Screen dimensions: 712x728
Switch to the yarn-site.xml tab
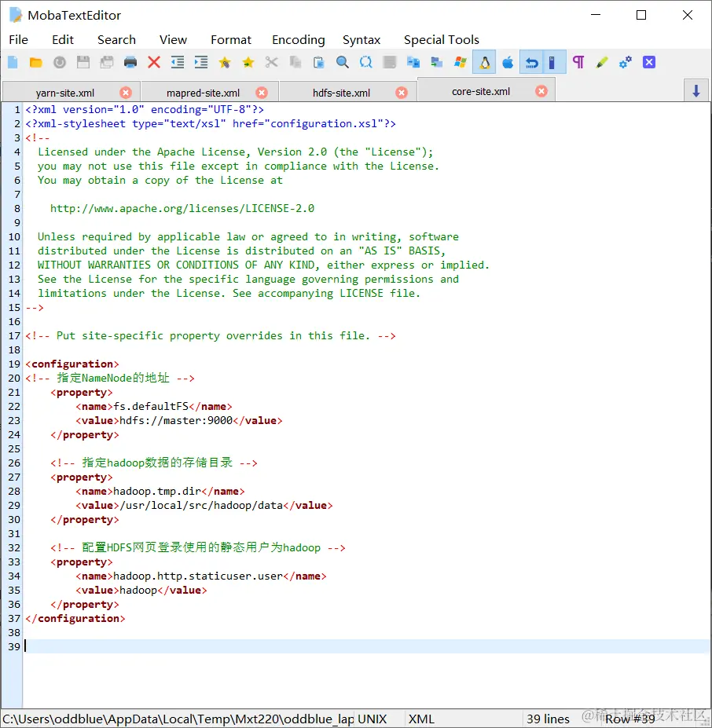pos(65,93)
